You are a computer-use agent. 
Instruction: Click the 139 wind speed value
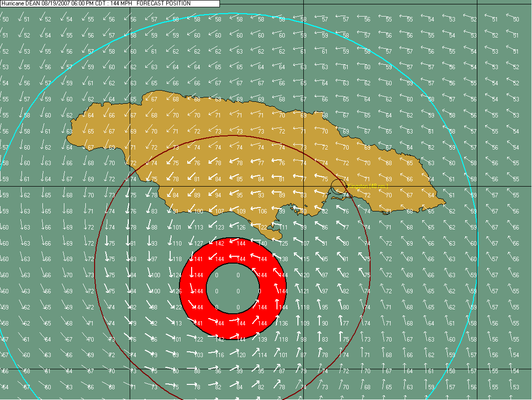[263, 339]
